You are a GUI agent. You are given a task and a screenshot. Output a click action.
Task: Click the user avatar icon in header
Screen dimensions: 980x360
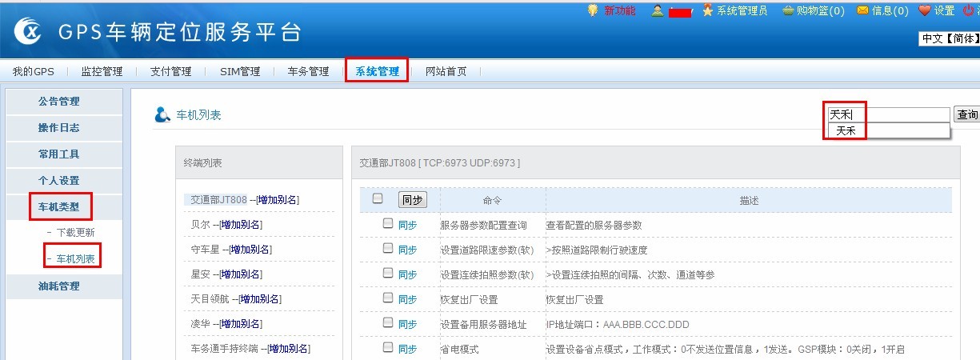658,10
